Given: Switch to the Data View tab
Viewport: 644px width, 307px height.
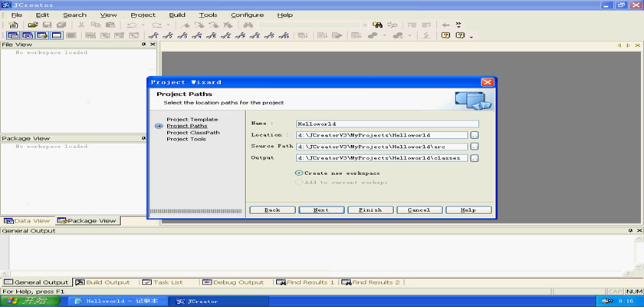Looking at the screenshot, I should pyautogui.click(x=27, y=221).
